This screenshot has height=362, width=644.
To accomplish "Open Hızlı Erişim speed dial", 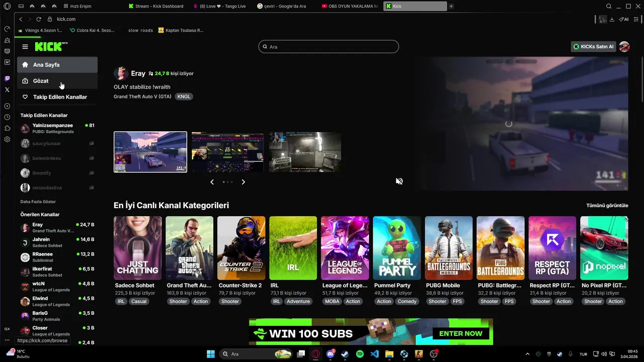I will tap(76, 7).
